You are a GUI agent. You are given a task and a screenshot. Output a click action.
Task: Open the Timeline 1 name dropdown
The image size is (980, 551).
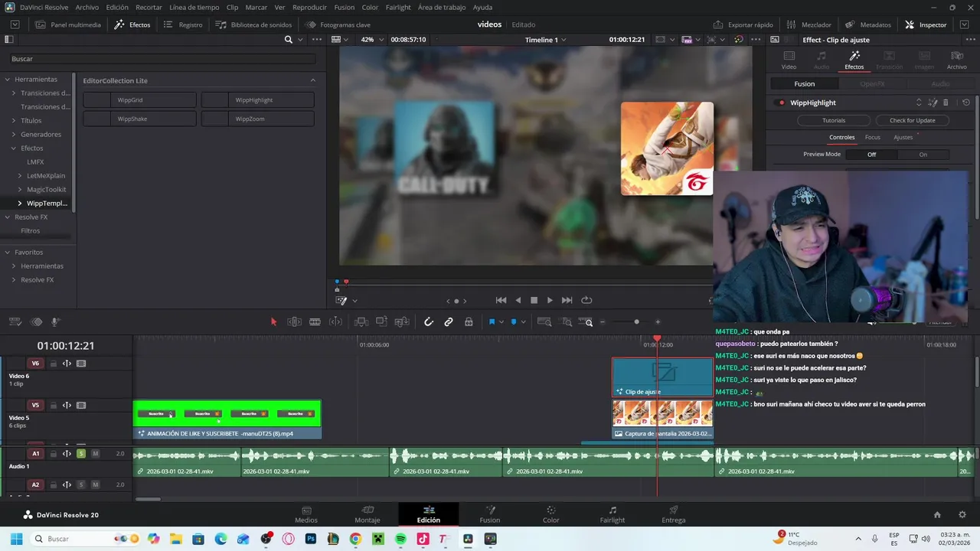[x=546, y=40]
